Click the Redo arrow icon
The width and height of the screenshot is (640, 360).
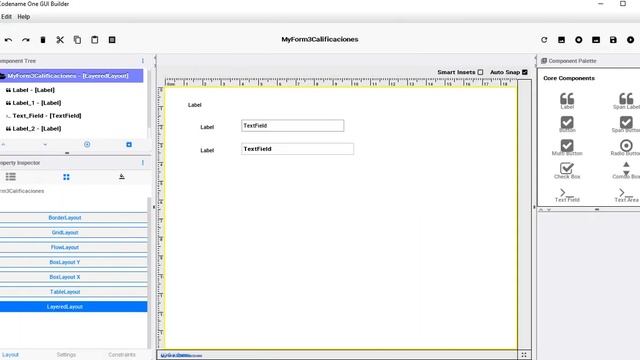(26, 40)
